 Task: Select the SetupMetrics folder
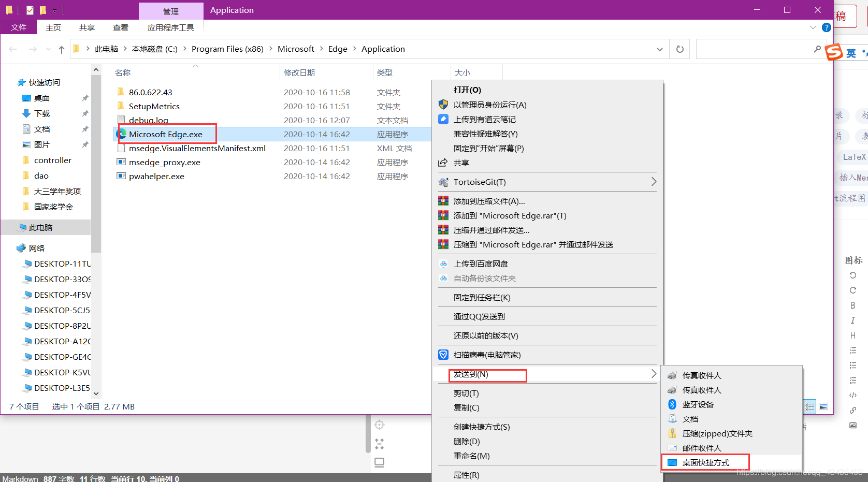[154, 106]
